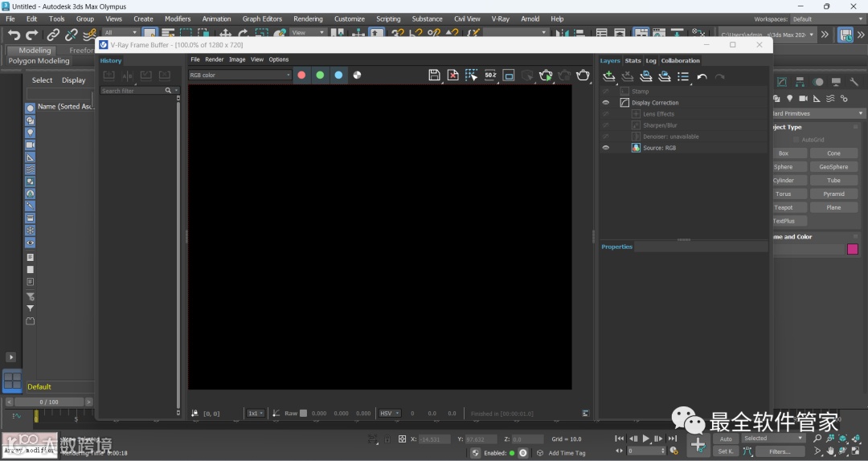This screenshot has width=868, height=461.
Task: Click the save image icon in frame buffer
Action: click(x=434, y=75)
